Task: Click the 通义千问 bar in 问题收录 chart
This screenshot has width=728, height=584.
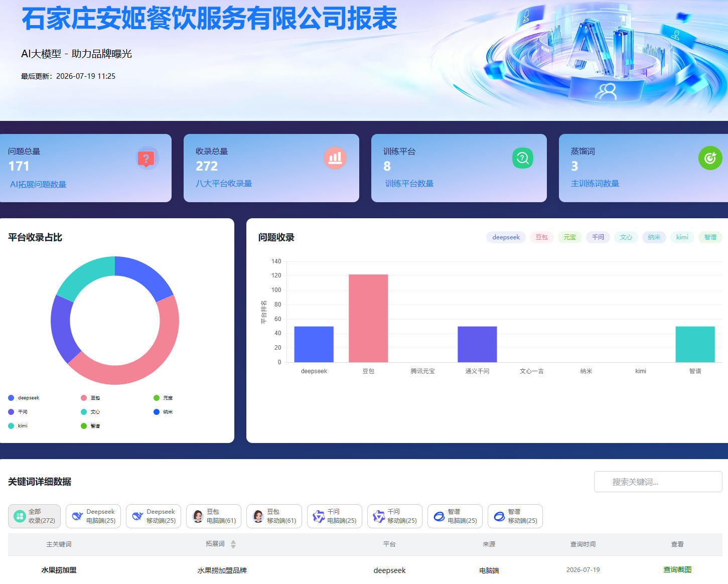Action: (477, 344)
